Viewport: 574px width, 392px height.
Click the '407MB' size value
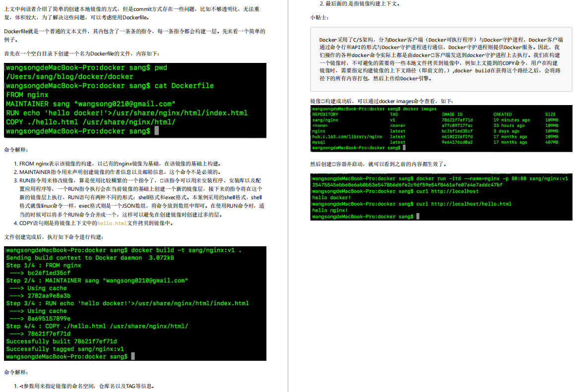coord(552,142)
